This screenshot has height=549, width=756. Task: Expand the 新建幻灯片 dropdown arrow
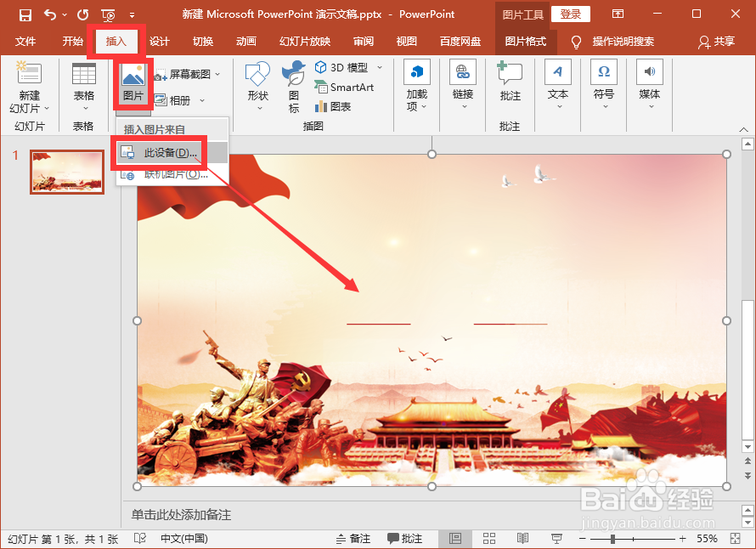click(x=47, y=109)
